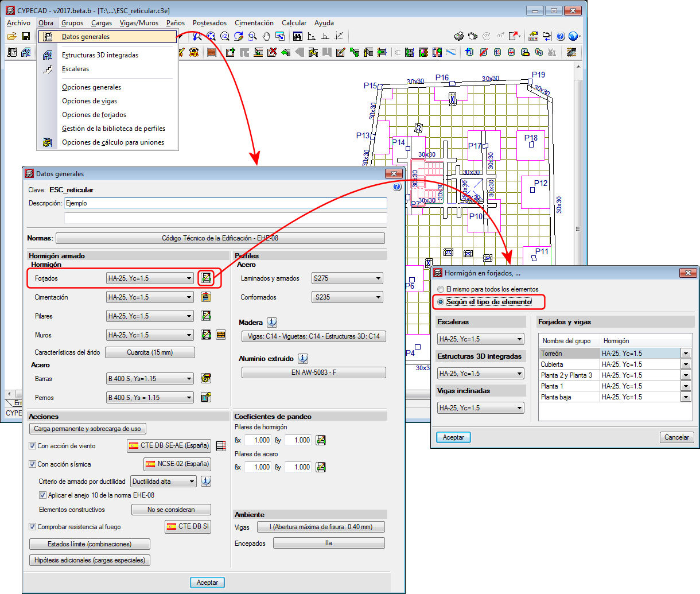Click the Estructuras 3D integradas menu icon
The image size is (700, 594).
[x=48, y=55]
